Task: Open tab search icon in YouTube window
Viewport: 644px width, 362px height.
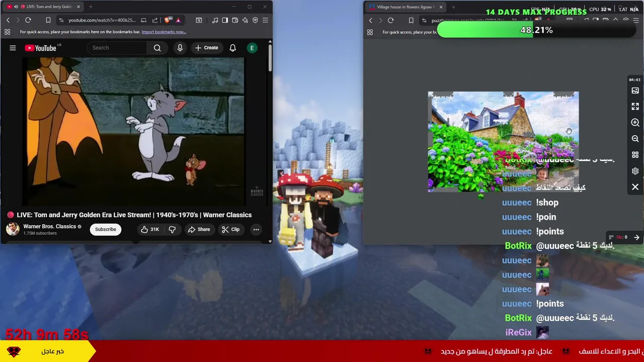Action: (x=199, y=20)
